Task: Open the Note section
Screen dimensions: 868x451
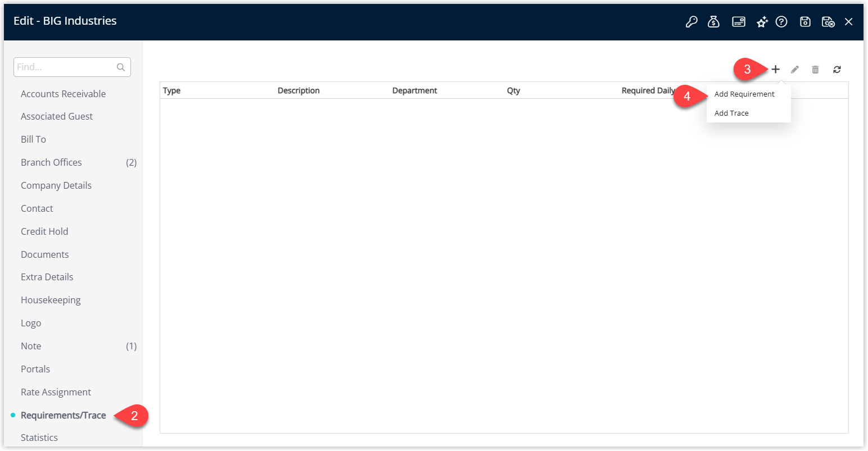Action: (31, 346)
